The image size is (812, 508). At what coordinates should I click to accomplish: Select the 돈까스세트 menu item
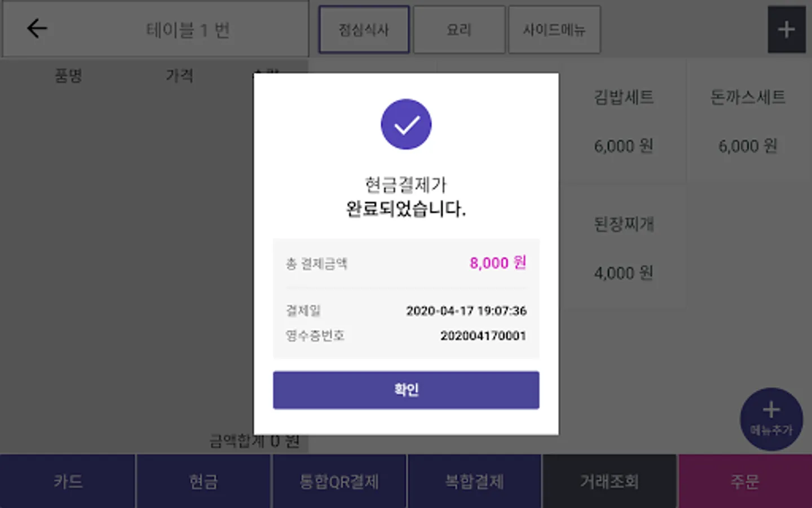(x=748, y=121)
